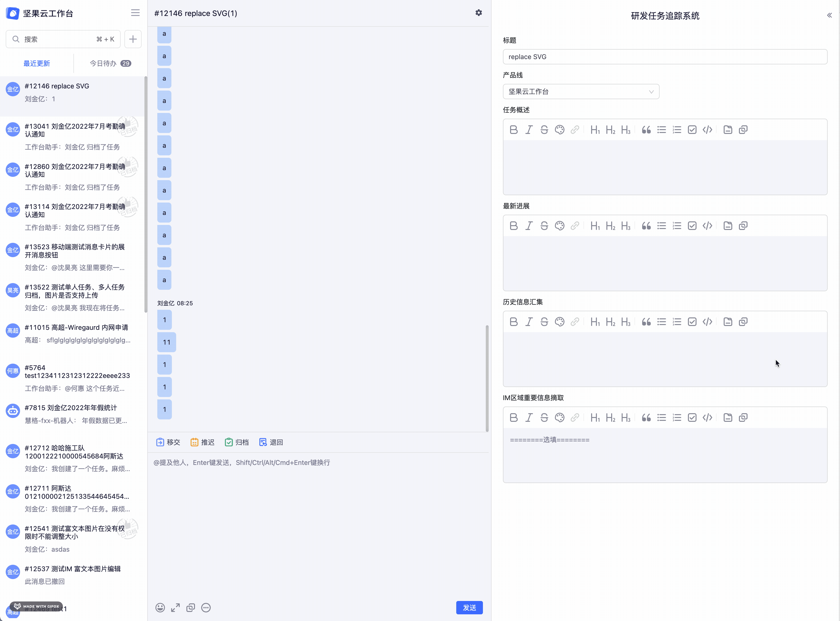The width and height of the screenshot is (840, 621).
Task: Expand the message input to fullscreen
Action: [175, 607]
